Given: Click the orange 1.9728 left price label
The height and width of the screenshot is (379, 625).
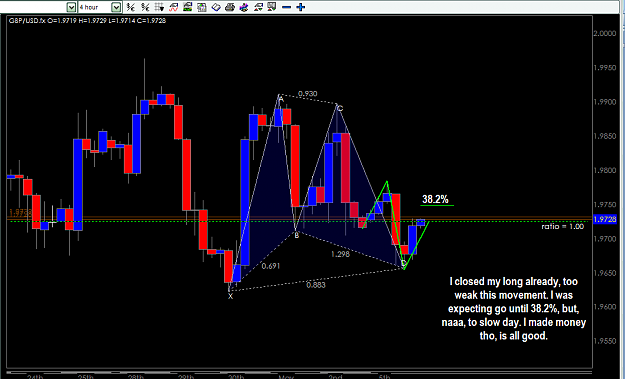Looking at the screenshot, I should click(20, 213).
